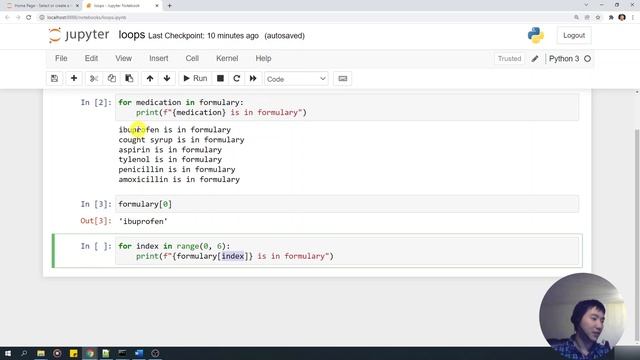
Task: Move selected cell down arrow
Action: pos(167,78)
